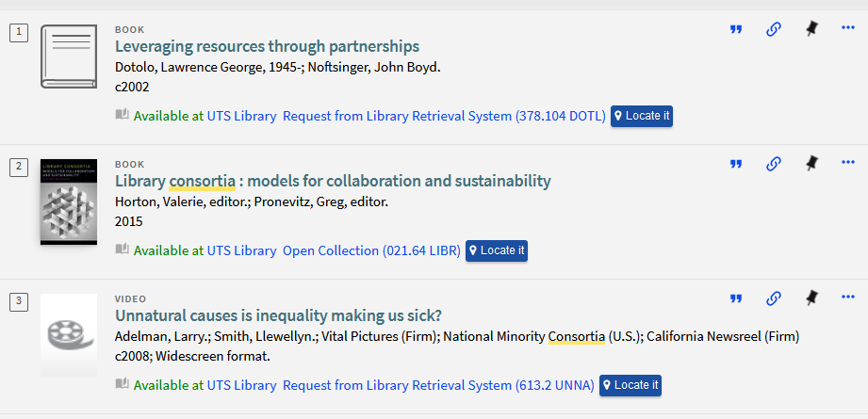Open more actions menu for Library consortia
This screenshot has width=868, height=419.
click(848, 163)
